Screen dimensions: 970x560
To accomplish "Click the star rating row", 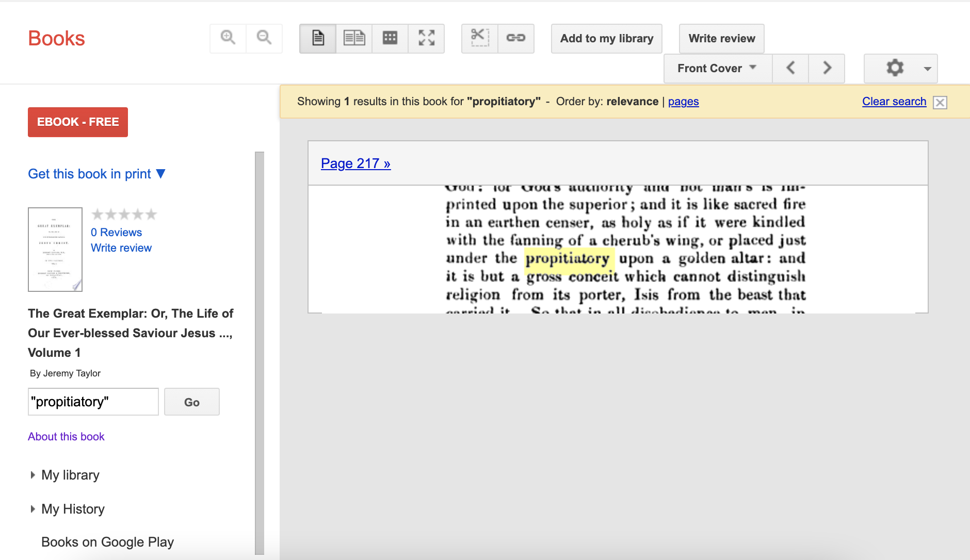I will pyautogui.click(x=124, y=215).
